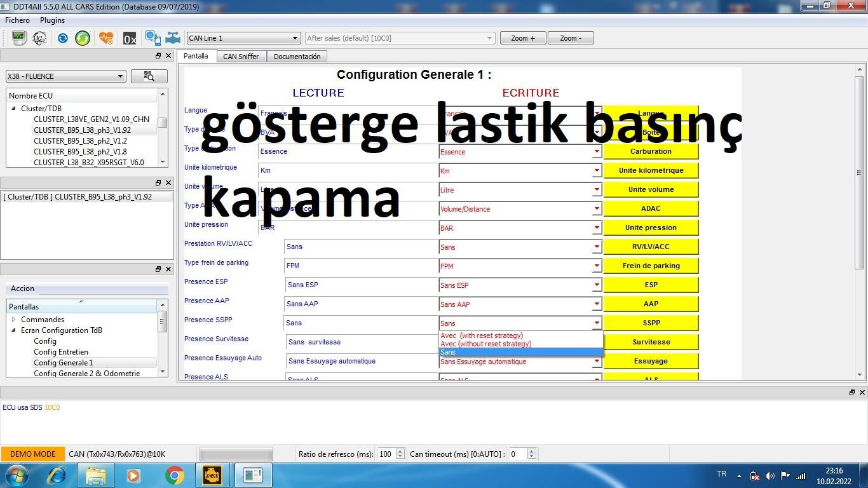Image resolution: width=868 pixels, height=488 pixels.
Task: Click the blue refresh arrows icon
Action: tap(62, 38)
